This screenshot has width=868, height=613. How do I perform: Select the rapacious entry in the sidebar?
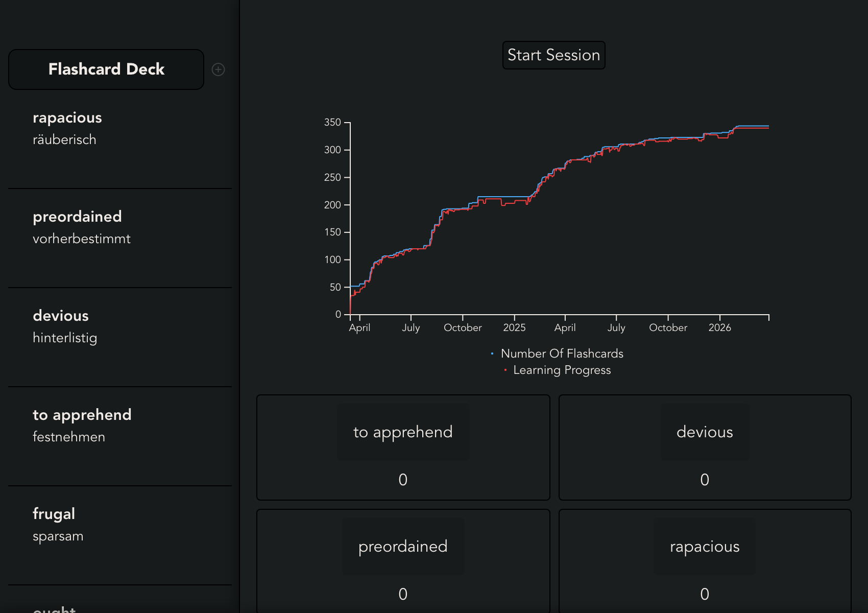tap(67, 117)
